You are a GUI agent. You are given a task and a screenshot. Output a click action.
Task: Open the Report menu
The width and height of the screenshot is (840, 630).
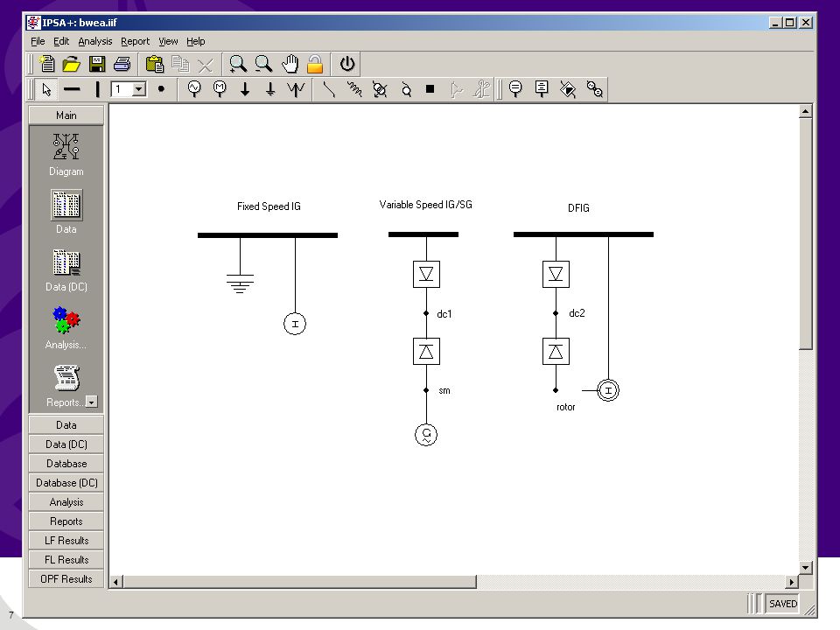point(135,41)
